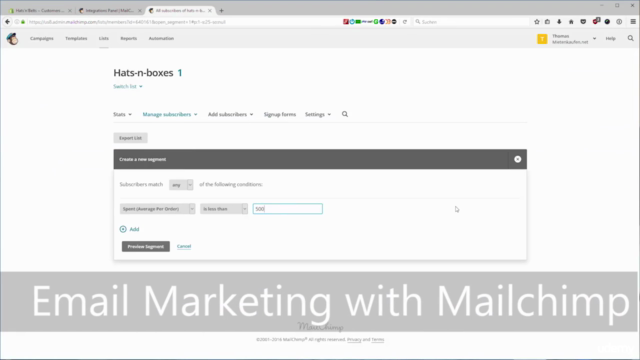Open the Spent (Average Per Order) dropdown
Viewport: 640px width, 360px height.
[x=157, y=209]
